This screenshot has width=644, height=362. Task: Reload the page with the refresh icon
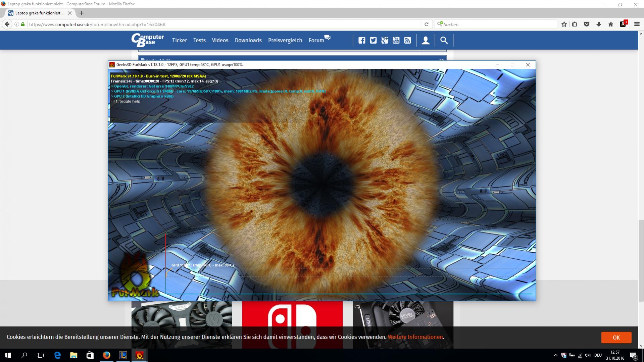426,24
